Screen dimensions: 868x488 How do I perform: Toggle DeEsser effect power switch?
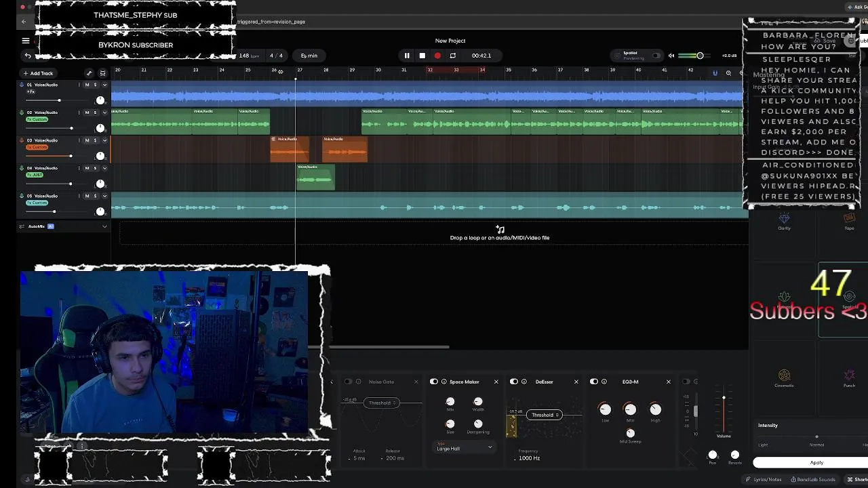[x=514, y=382]
